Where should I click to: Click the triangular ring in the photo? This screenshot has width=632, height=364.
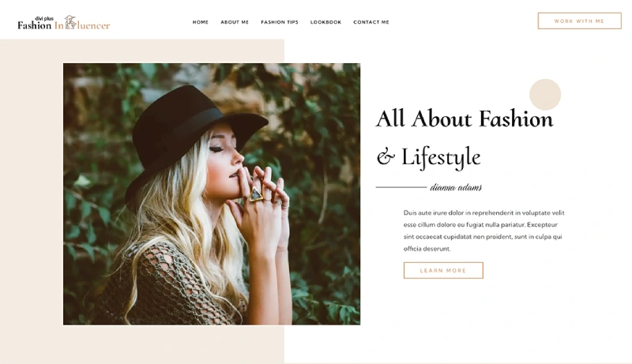coord(255,194)
